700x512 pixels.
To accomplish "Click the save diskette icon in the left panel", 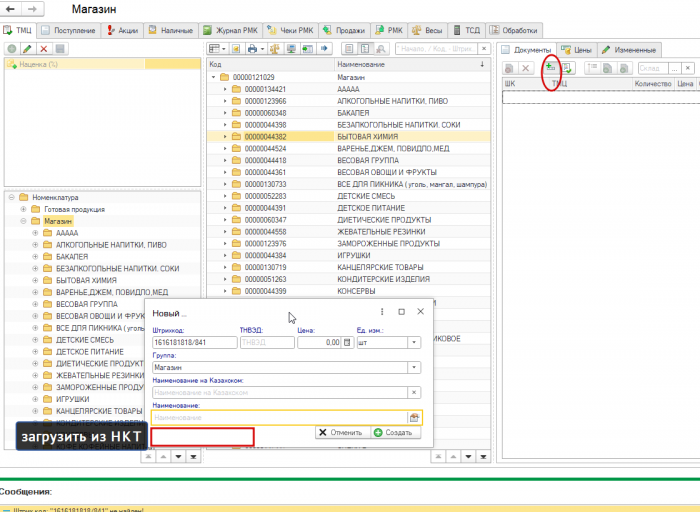I will 60,49.
